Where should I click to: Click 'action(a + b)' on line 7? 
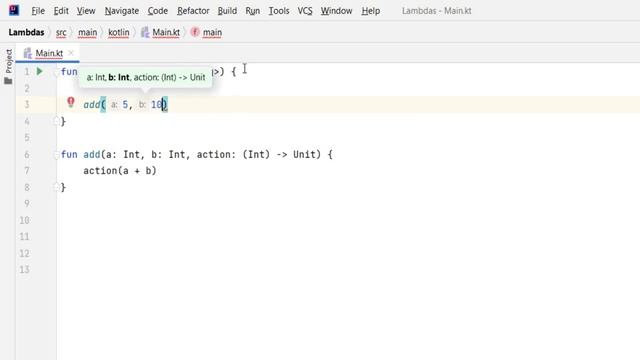point(120,171)
